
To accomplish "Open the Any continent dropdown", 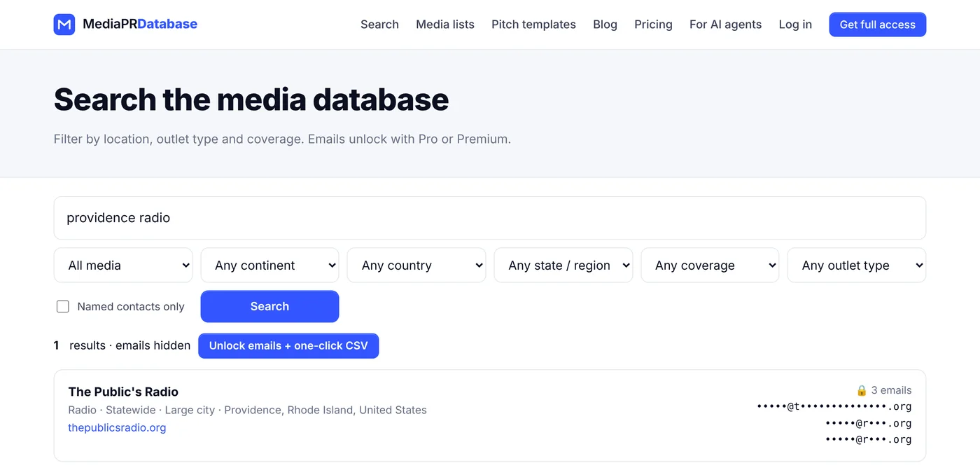I will coord(269,266).
